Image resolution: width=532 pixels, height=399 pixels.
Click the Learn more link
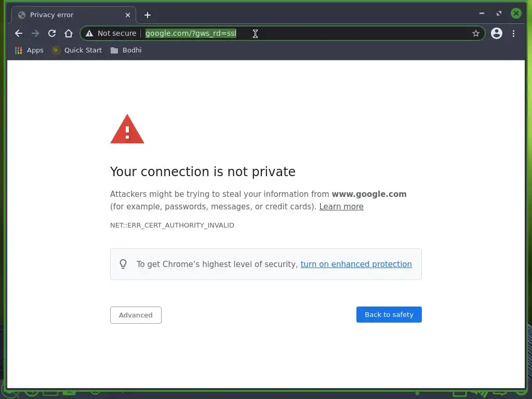click(x=341, y=207)
